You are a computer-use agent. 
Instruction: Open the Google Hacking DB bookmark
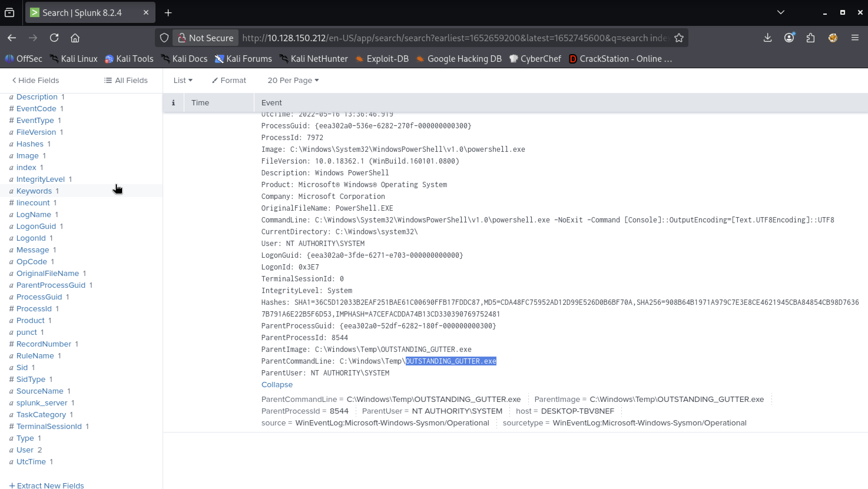(x=459, y=59)
